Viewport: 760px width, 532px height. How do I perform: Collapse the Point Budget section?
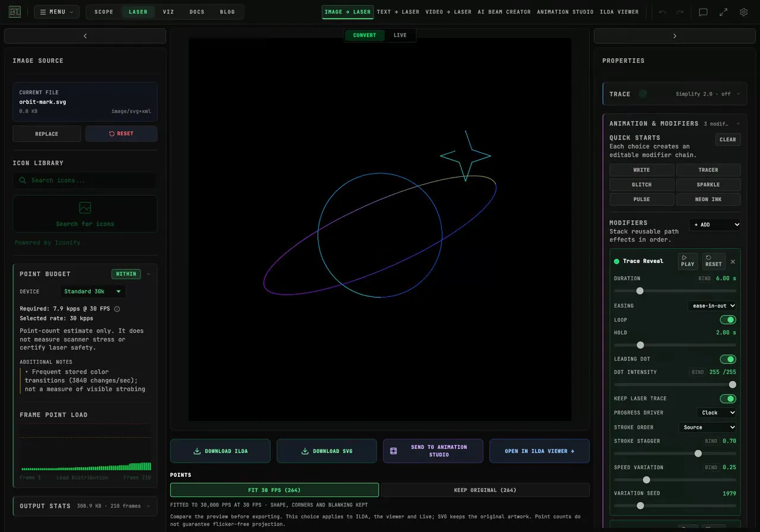point(148,274)
